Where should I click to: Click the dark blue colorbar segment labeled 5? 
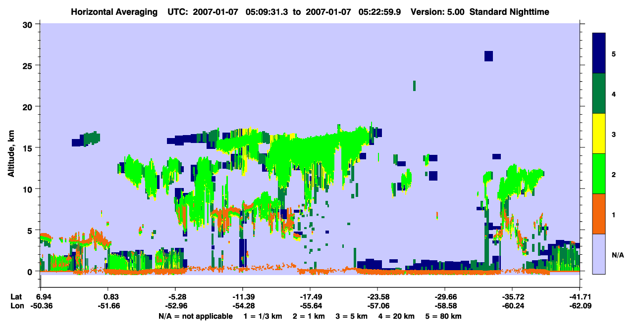[x=599, y=53]
